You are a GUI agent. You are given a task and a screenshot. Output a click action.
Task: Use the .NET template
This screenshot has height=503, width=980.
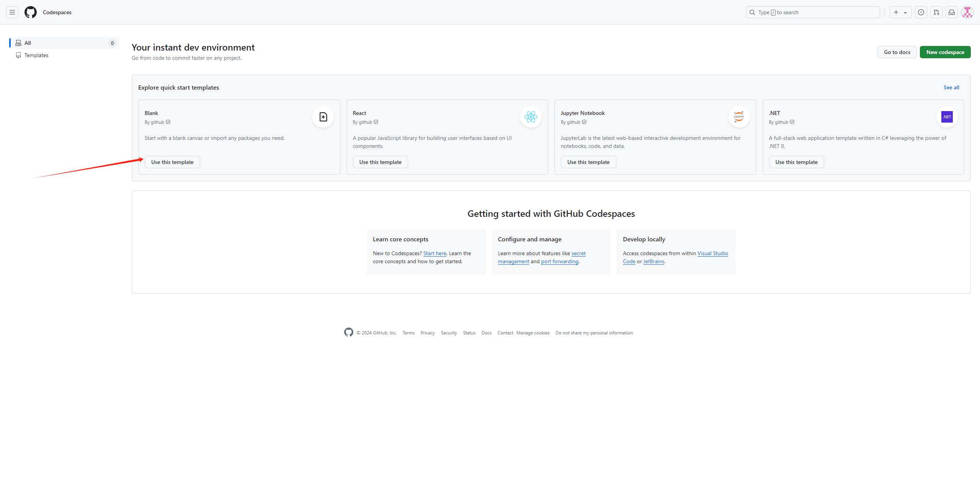[797, 162]
